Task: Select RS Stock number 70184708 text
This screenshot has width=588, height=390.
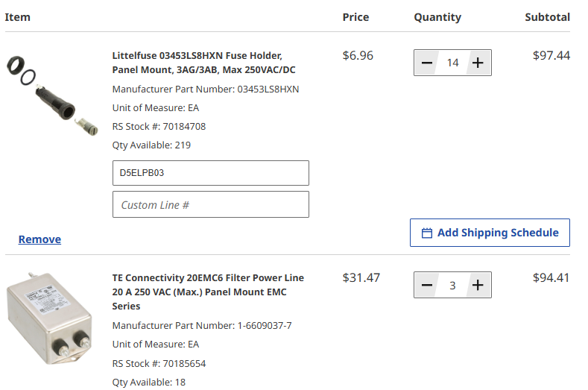Action: click(159, 127)
